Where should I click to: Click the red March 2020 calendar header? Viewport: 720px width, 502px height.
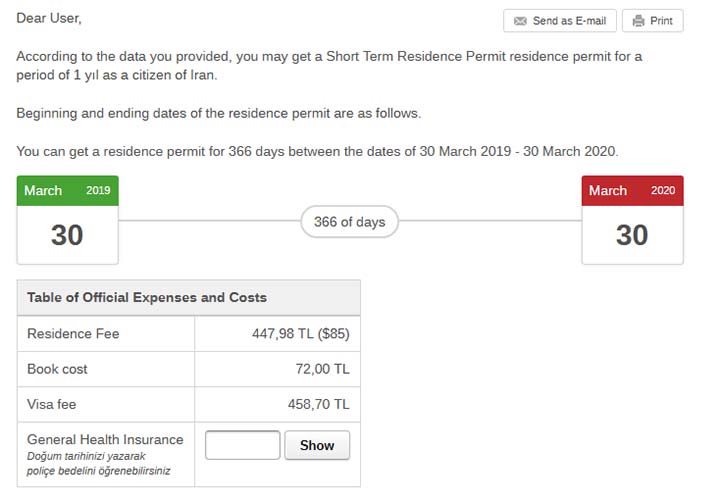tap(632, 191)
